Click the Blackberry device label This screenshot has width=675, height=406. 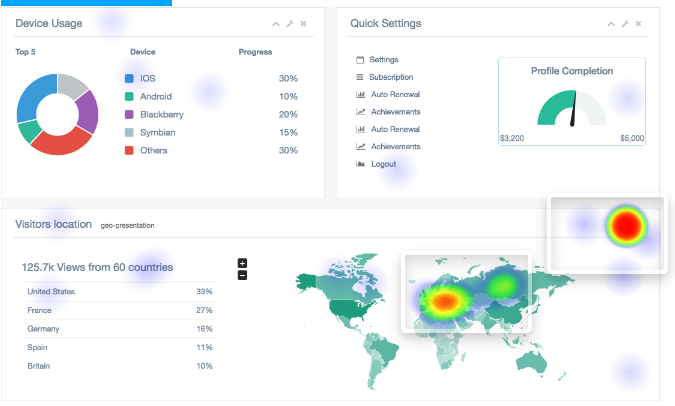(x=162, y=115)
